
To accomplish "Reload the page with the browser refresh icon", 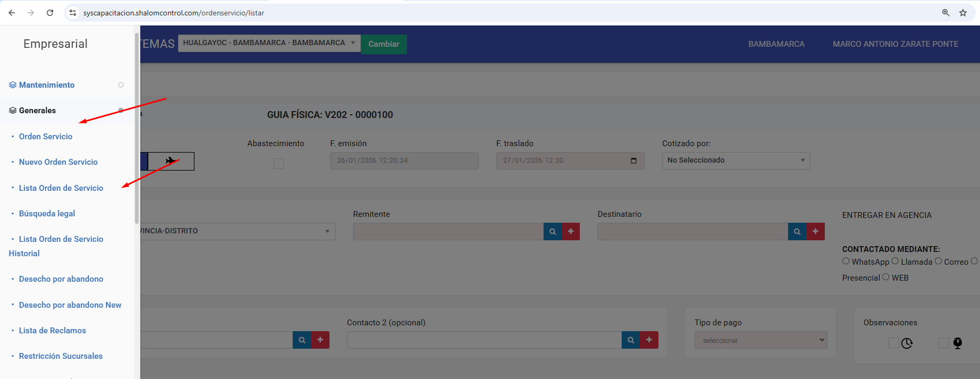I will tap(50, 13).
